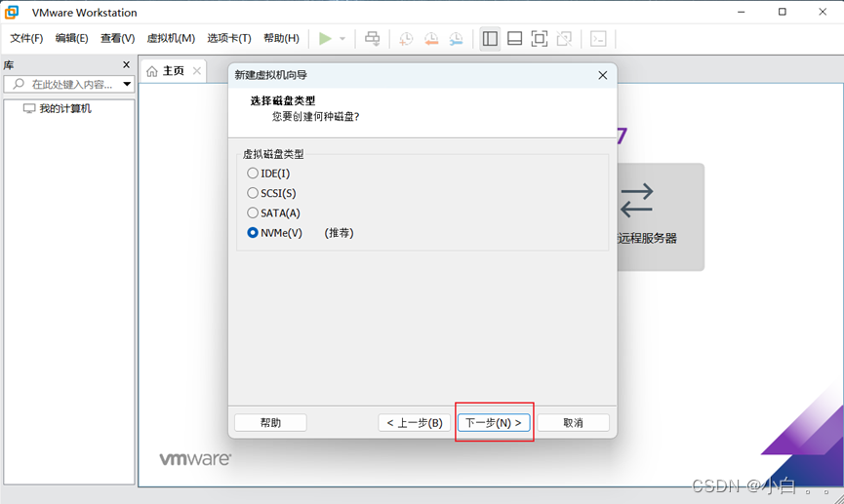Select the SCSI(S) disk type
This screenshot has width=844, height=504.
253,193
